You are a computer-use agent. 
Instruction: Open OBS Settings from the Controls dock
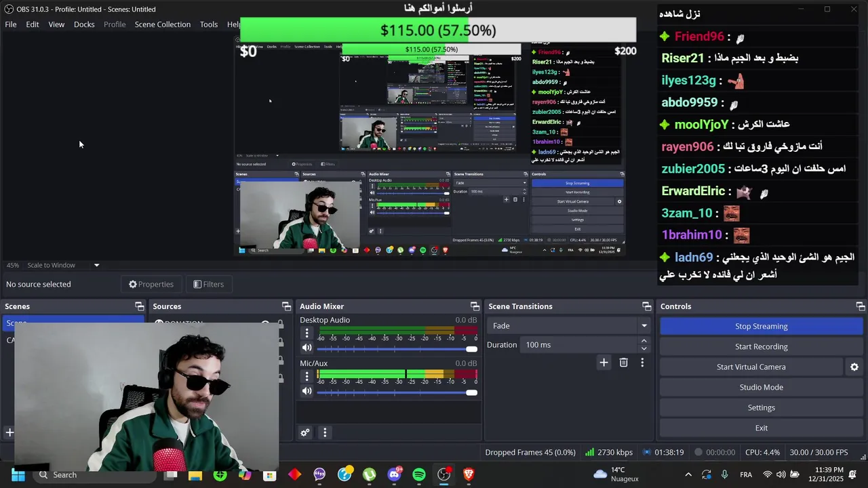click(x=762, y=407)
